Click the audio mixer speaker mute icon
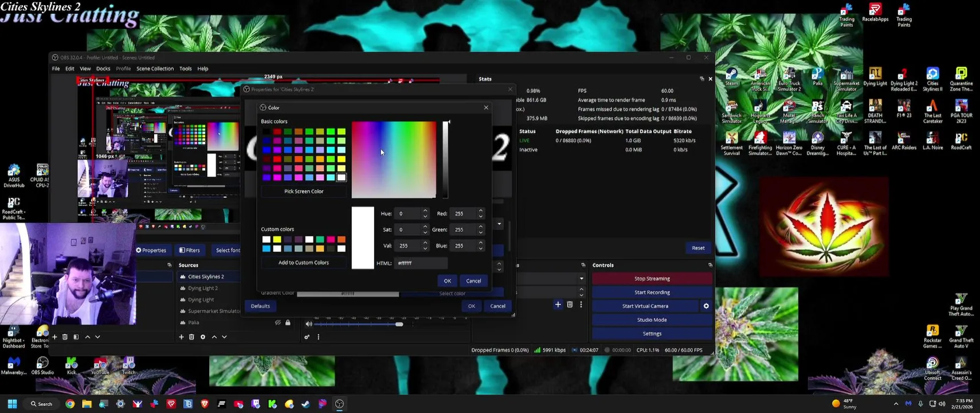The height and width of the screenshot is (413, 980). tap(309, 324)
